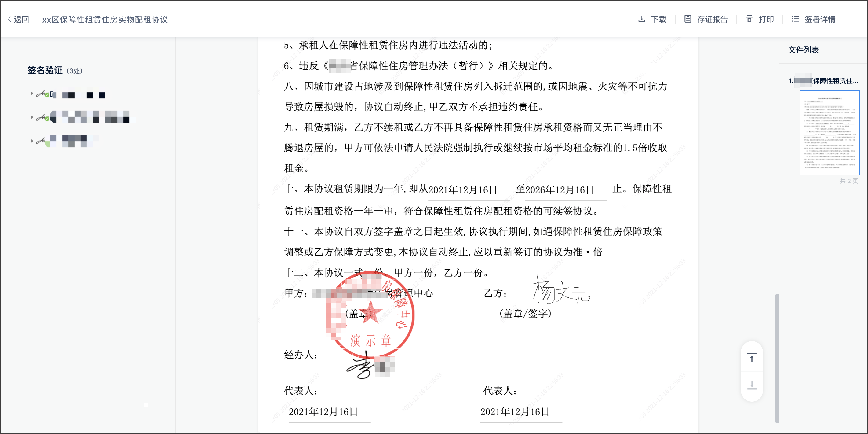Click the download icon in the top bar

[642, 19]
